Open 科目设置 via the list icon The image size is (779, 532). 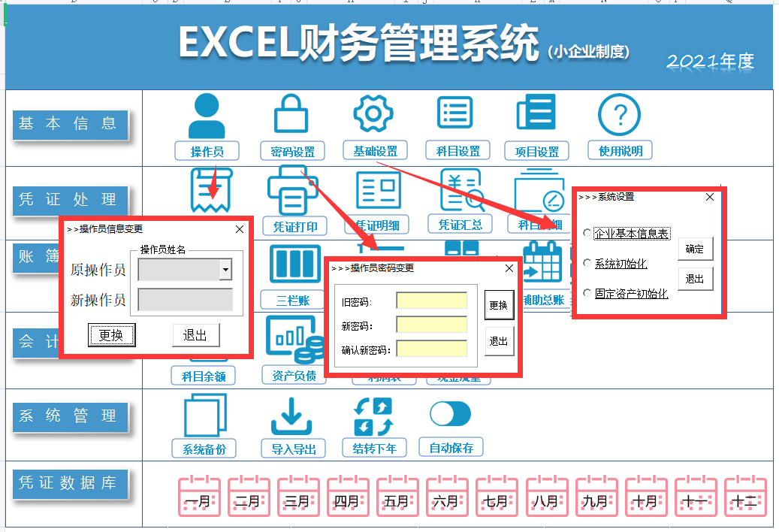454,111
